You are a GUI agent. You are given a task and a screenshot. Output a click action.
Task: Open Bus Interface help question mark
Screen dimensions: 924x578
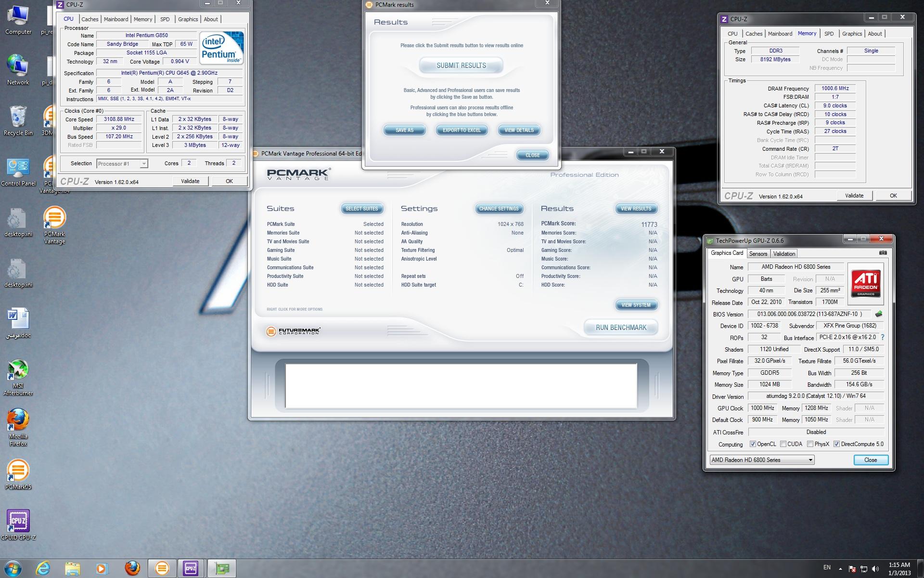click(x=883, y=338)
